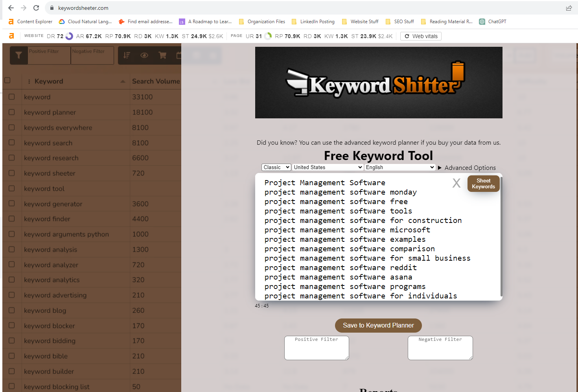Close the keyword list with X
This screenshot has height=392, width=578.
(456, 183)
